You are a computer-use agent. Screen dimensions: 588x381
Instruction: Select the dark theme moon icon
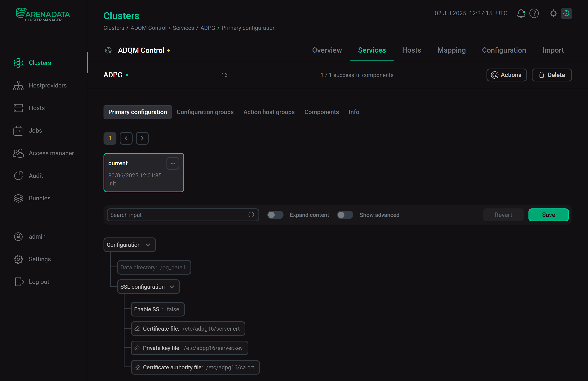(566, 13)
